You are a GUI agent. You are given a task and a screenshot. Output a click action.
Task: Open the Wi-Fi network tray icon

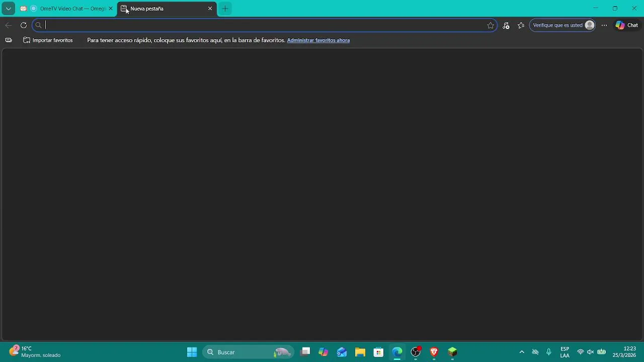coord(581,352)
